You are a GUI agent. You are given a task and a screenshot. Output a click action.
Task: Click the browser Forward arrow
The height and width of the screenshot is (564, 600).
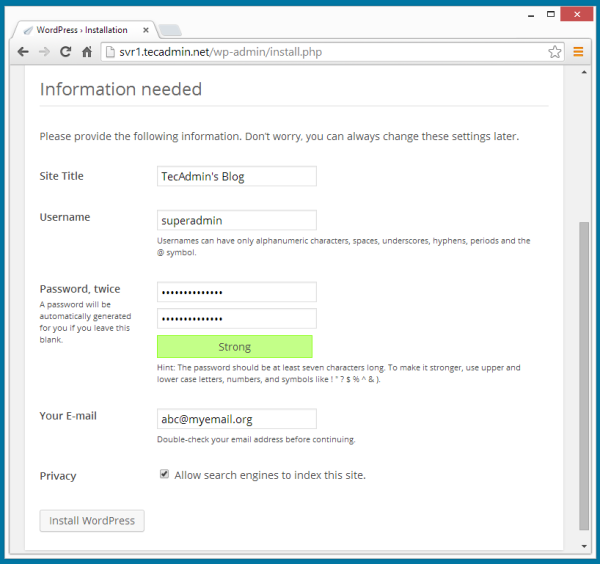pyautogui.click(x=44, y=51)
